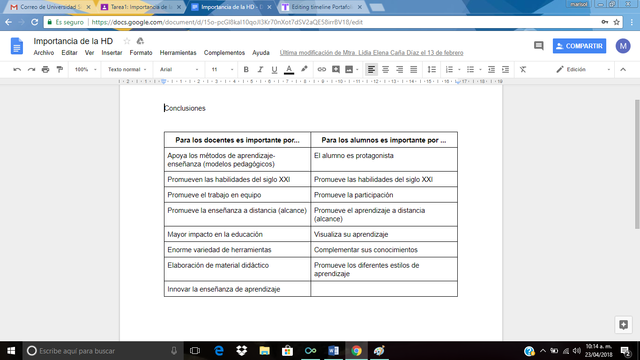The width and height of the screenshot is (640, 360).
Task: Click the document title Importancia de la HD
Action: pos(73,41)
